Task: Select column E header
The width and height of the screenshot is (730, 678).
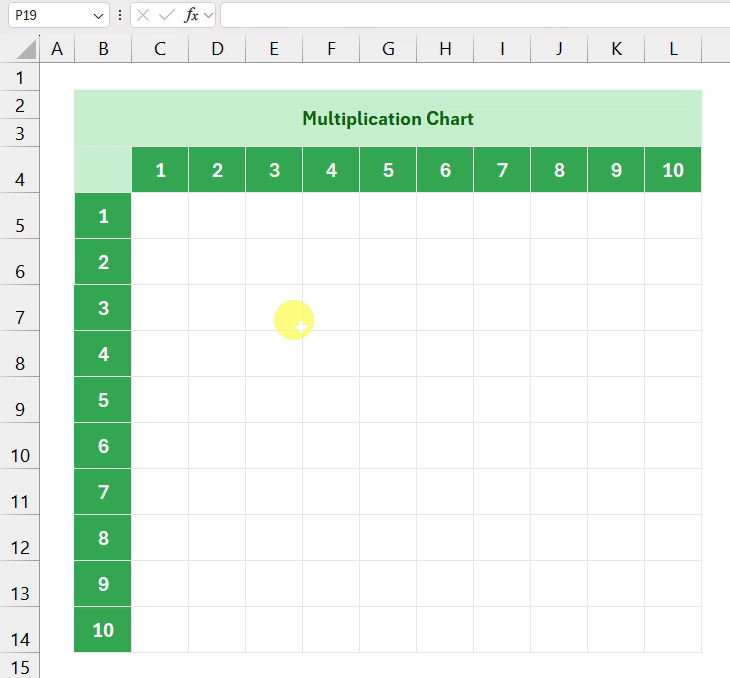Action: coord(274,49)
